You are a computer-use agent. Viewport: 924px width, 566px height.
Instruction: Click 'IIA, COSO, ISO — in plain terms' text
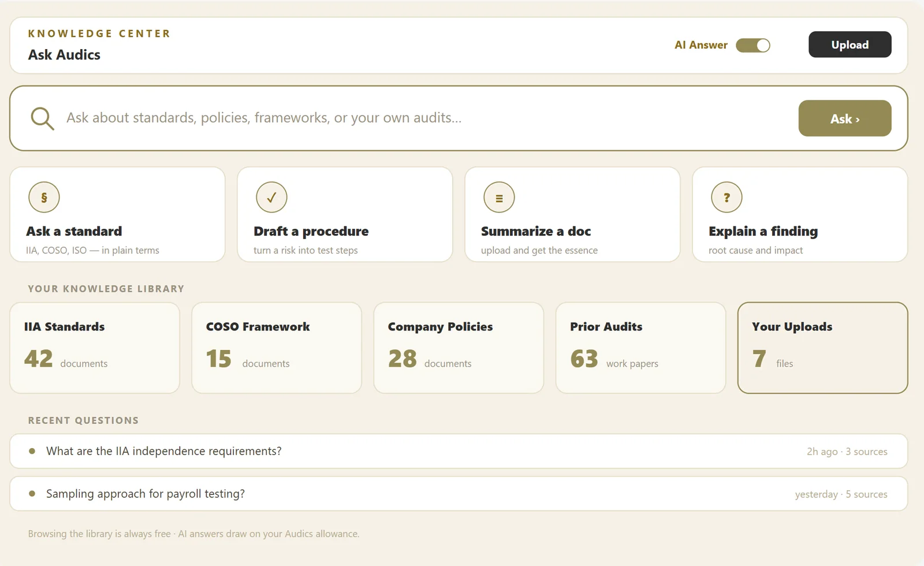tap(92, 251)
